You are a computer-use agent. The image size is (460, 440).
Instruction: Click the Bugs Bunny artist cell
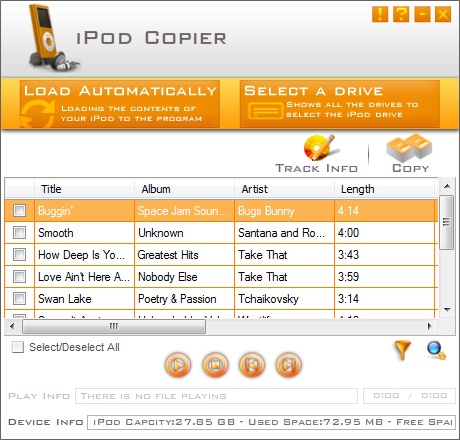coord(284,211)
